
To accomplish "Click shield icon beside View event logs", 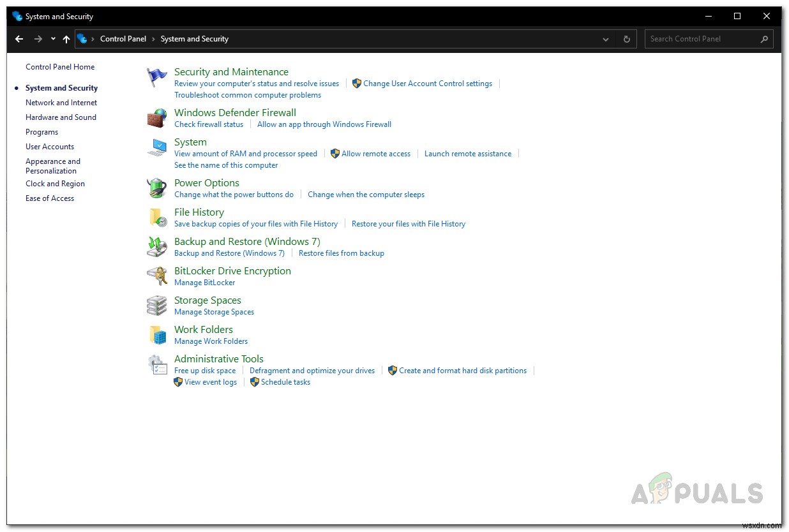I will pyautogui.click(x=178, y=382).
